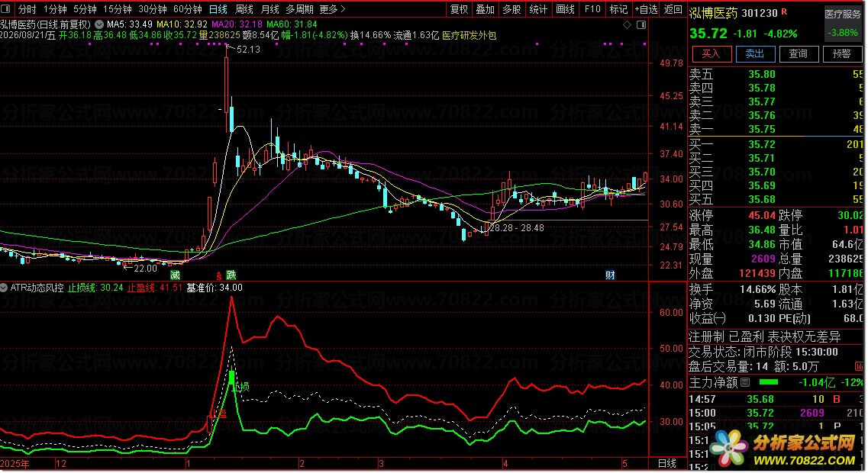The height and width of the screenshot is (473, 868).
Task: Switch to 60分钟 period
Action: point(188,9)
